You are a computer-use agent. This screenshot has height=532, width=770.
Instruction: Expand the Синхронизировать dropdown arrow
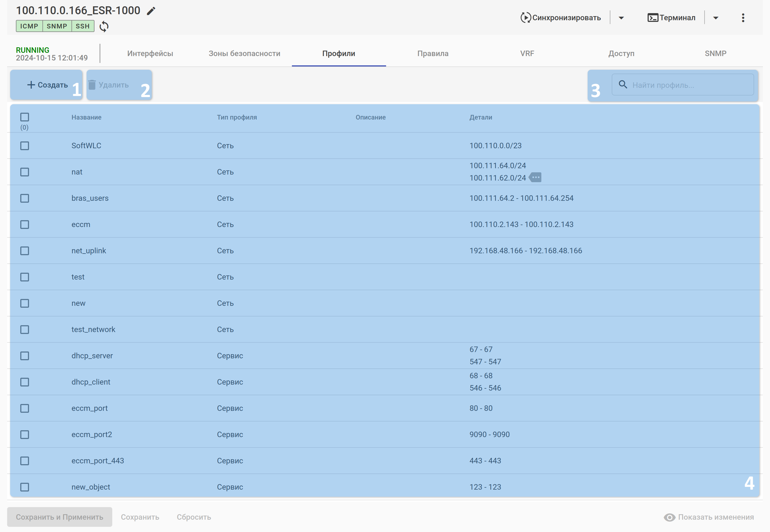(x=621, y=18)
